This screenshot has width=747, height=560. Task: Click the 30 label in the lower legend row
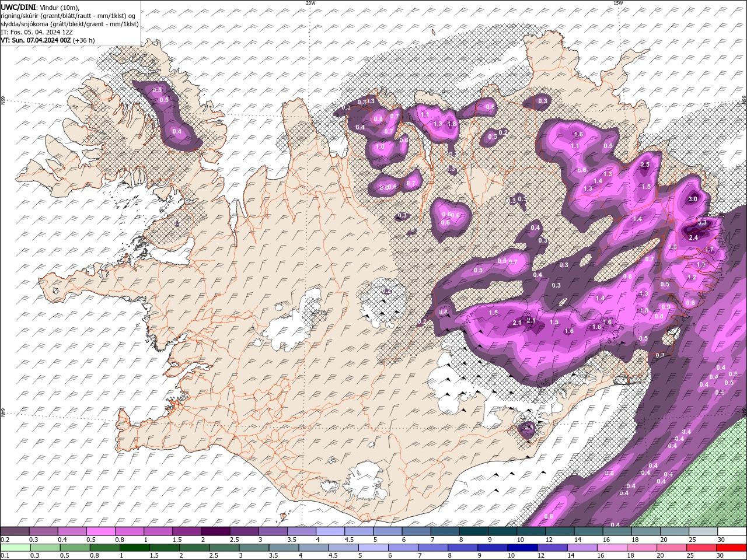(720, 555)
